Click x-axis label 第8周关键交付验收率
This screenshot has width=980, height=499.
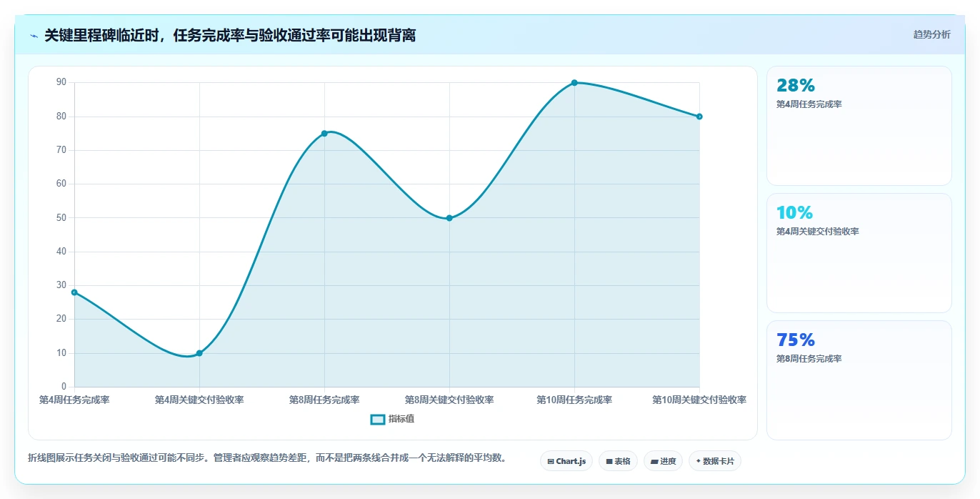point(449,400)
